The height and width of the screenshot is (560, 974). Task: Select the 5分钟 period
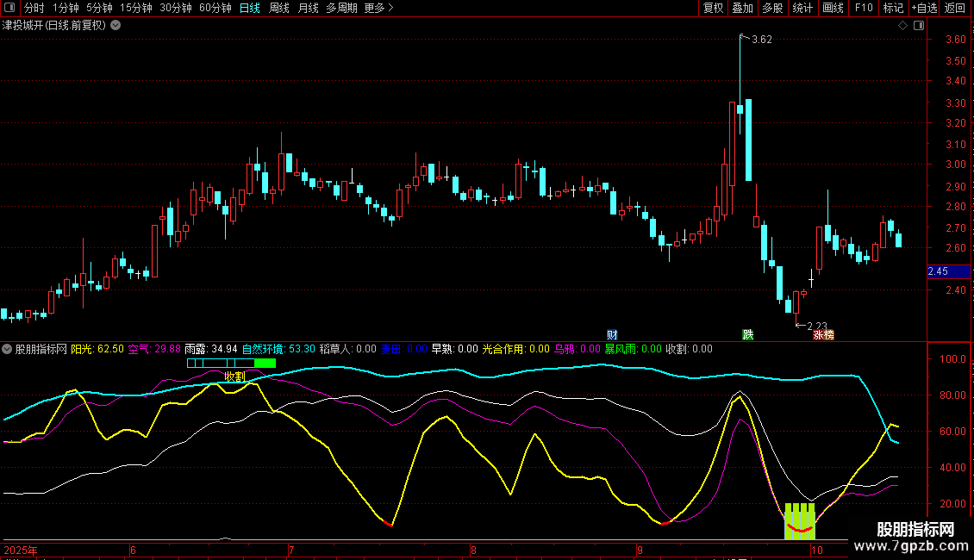(x=100, y=8)
